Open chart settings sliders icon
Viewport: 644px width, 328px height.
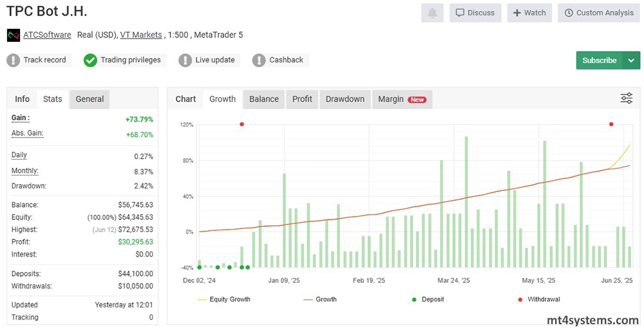626,98
